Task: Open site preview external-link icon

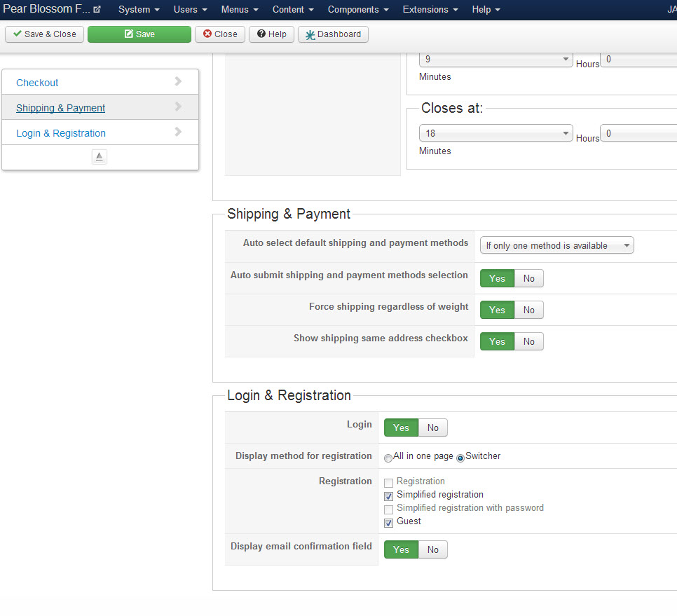Action: pos(97,9)
